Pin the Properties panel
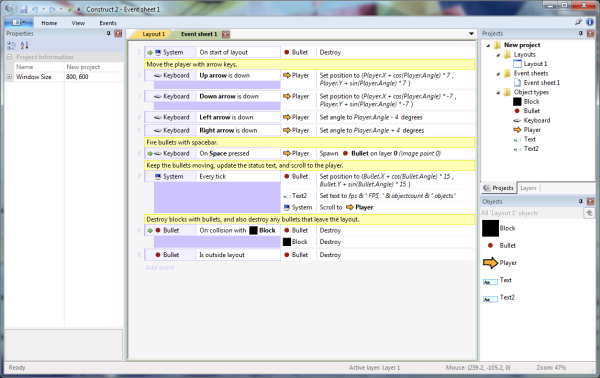600x378 pixels. click(109, 34)
